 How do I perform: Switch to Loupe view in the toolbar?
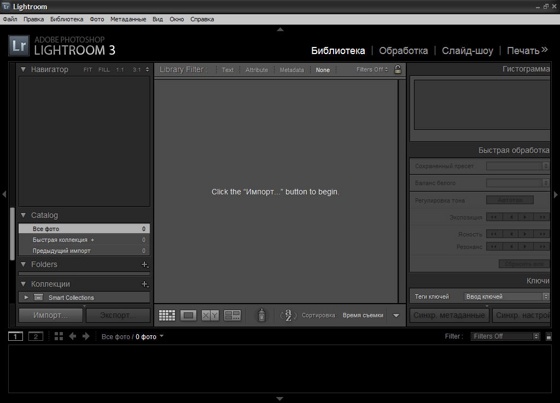188,315
